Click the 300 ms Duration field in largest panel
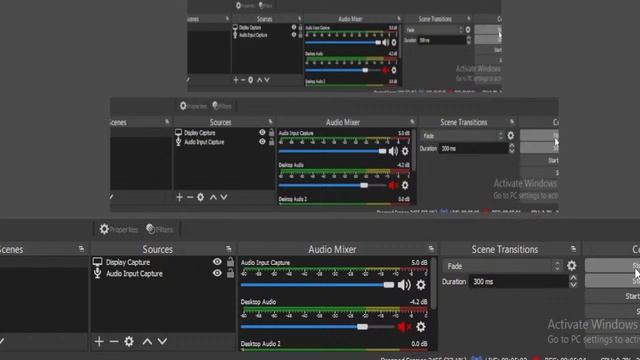The height and width of the screenshot is (360, 640). click(x=518, y=282)
